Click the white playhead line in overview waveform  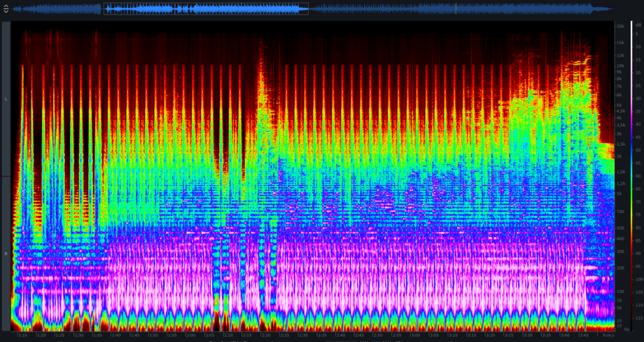tap(456, 9)
